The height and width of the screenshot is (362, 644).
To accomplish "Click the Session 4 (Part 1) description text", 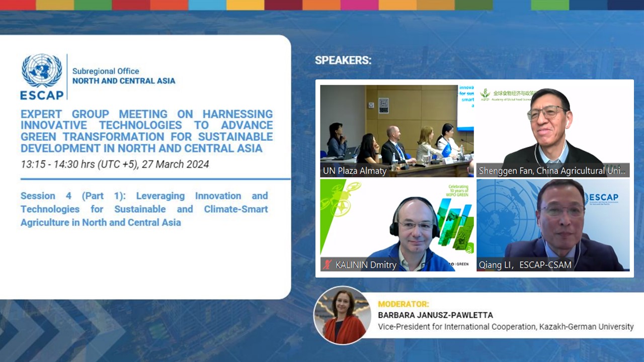I will click(x=144, y=209).
